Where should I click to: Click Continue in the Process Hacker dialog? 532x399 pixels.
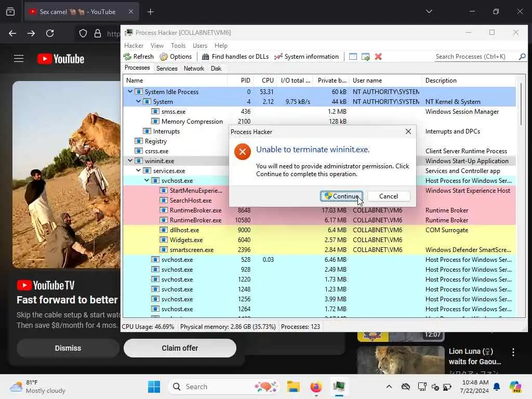tap(341, 196)
